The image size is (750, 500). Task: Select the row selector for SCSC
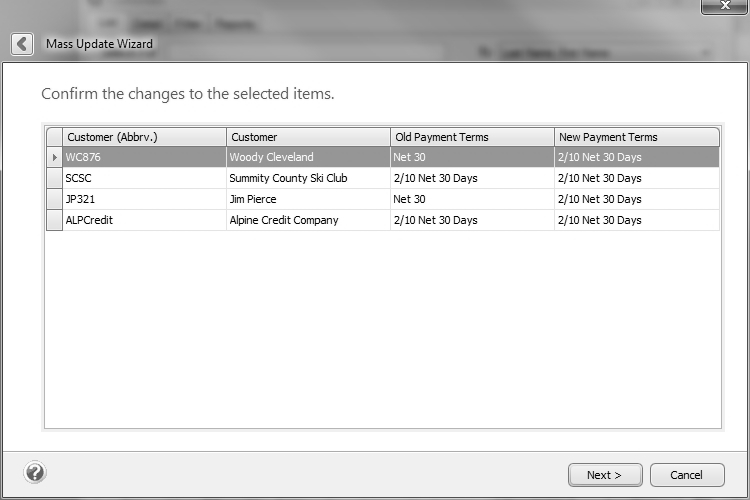click(54, 178)
